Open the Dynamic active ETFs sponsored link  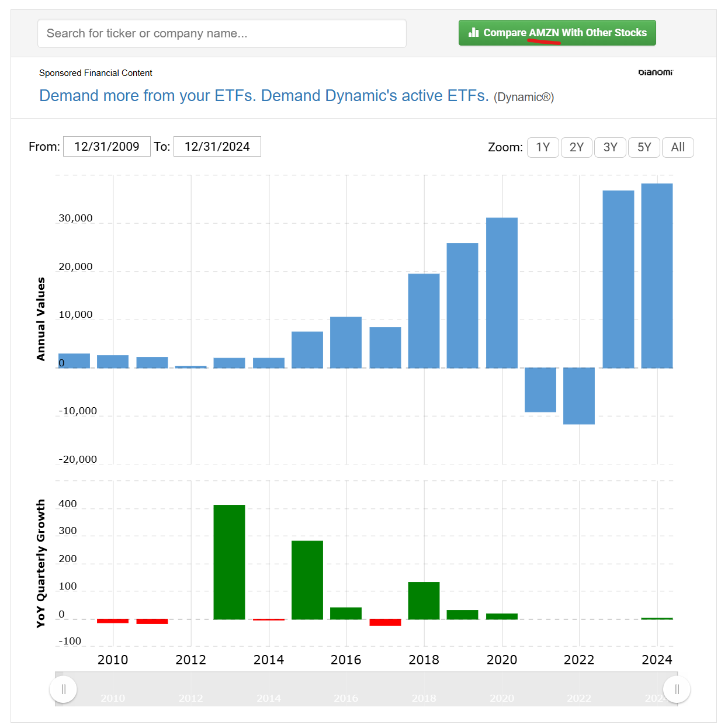click(x=264, y=96)
